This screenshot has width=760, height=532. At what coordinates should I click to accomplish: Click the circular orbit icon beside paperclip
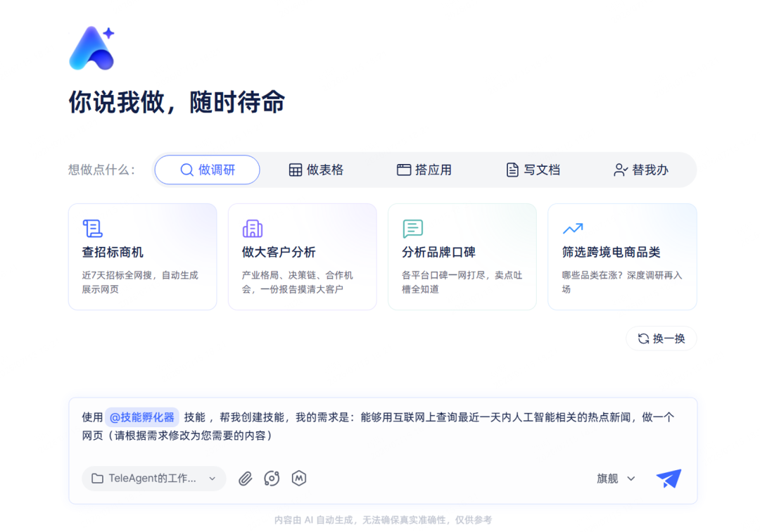click(272, 479)
